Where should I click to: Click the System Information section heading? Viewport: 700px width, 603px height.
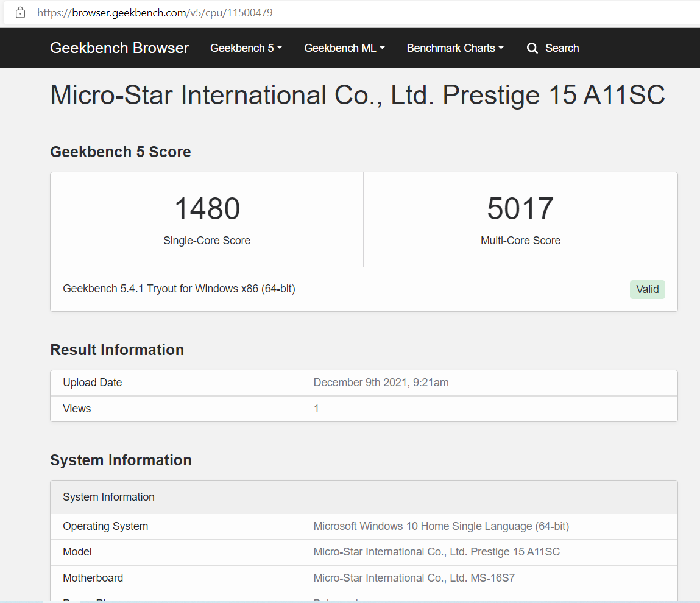pos(121,460)
